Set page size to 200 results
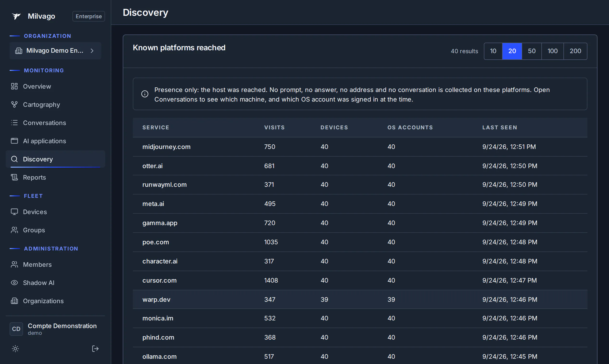Viewport: 609px width, 364px height. [575, 51]
